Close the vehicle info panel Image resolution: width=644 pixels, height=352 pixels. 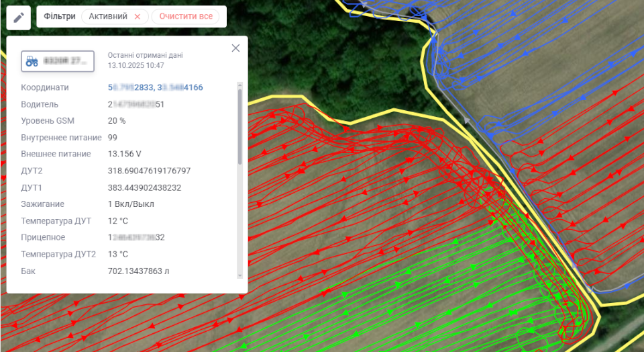tap(235, 48)
